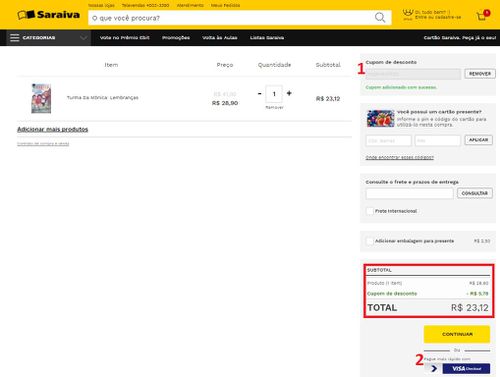The width and height of the screenshot is (500, 377).
Task: Open Atendimento top link
Action: coord(190,5)
